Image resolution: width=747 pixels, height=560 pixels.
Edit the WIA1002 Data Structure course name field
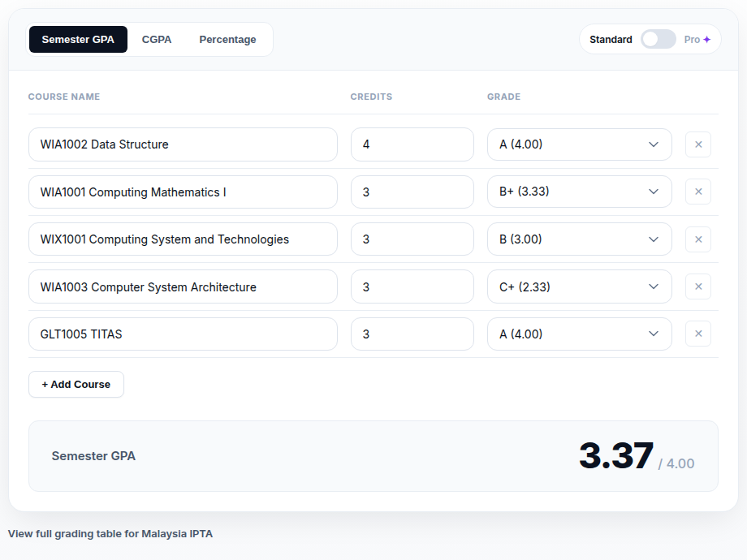click(x=183, y=144)
